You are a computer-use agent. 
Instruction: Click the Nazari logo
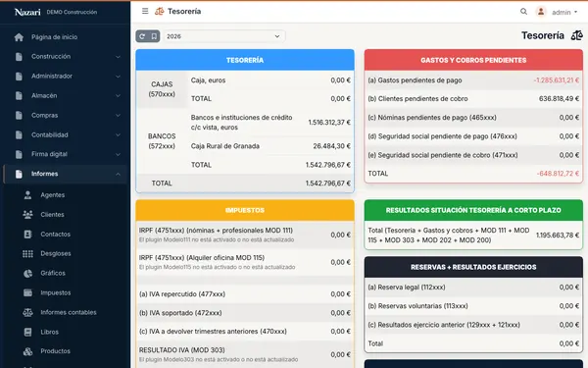click(27, 12)
